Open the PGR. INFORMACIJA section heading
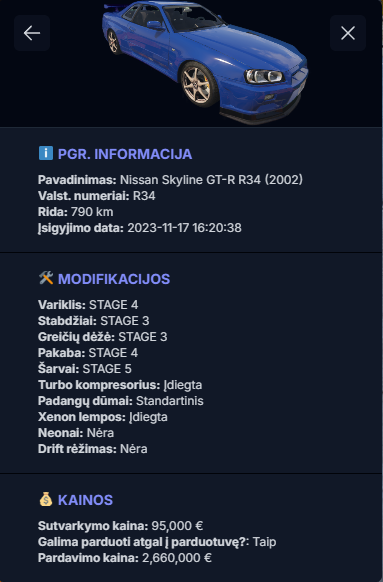The height and width of the screenshot is (582, 383). [125, 154]
